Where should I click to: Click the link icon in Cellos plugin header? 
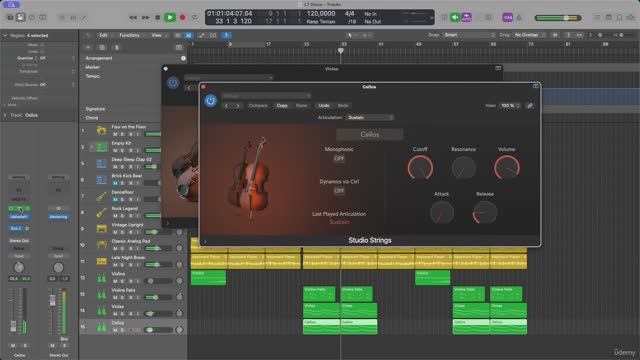coord(530,106)
